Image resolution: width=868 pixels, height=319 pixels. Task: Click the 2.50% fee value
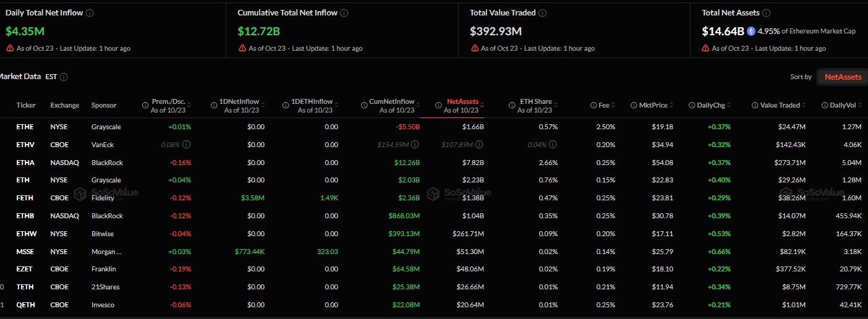[605, 127]
